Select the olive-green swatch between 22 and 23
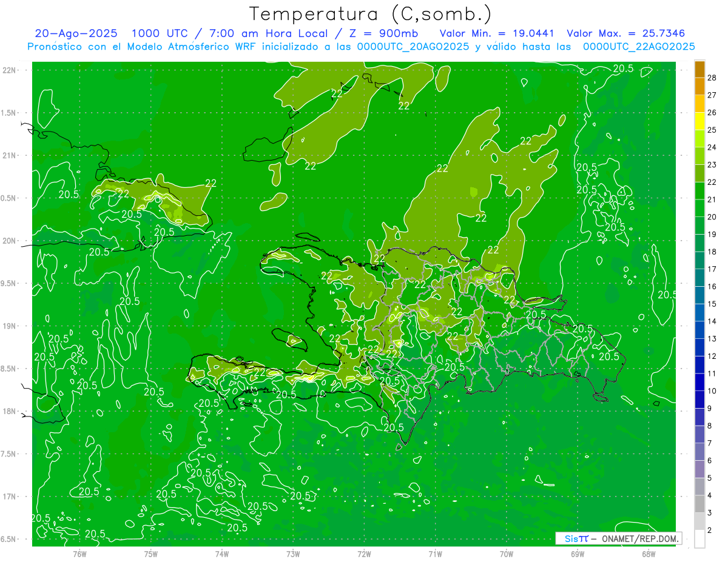 click(x=699, y=173)
